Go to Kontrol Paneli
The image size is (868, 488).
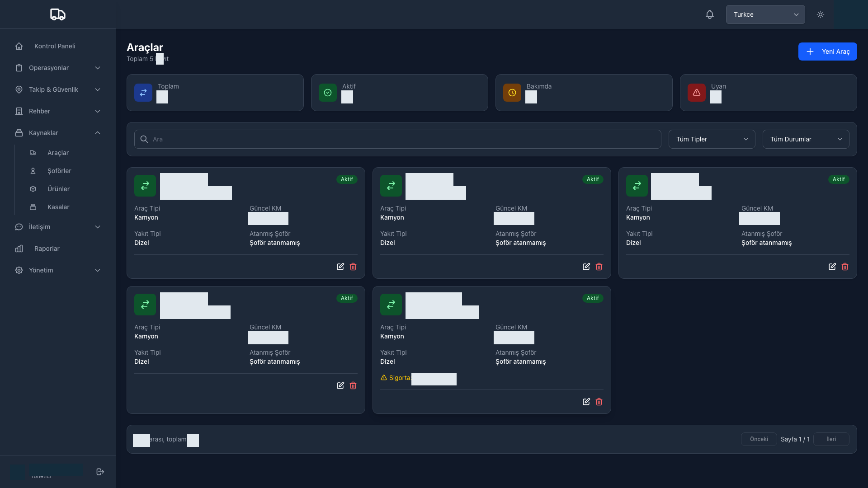click(58, 46)
